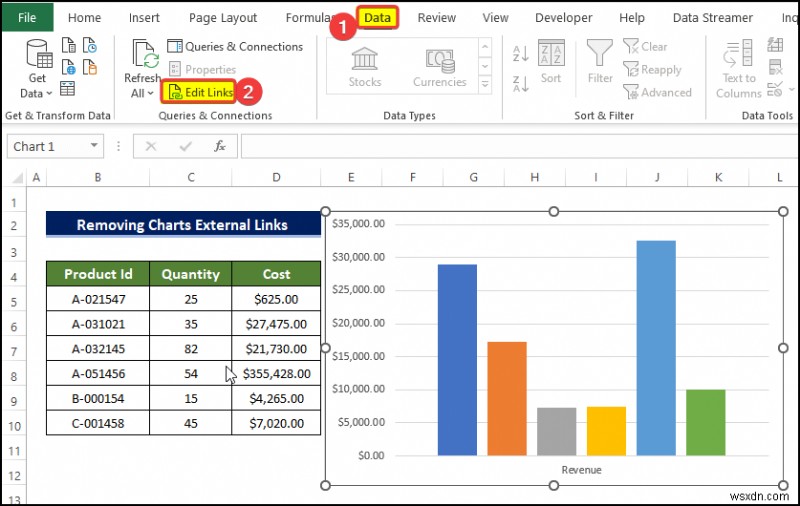Click the greyed Properties button
This screenshot has height=506, width=800.
coord(203,69)
